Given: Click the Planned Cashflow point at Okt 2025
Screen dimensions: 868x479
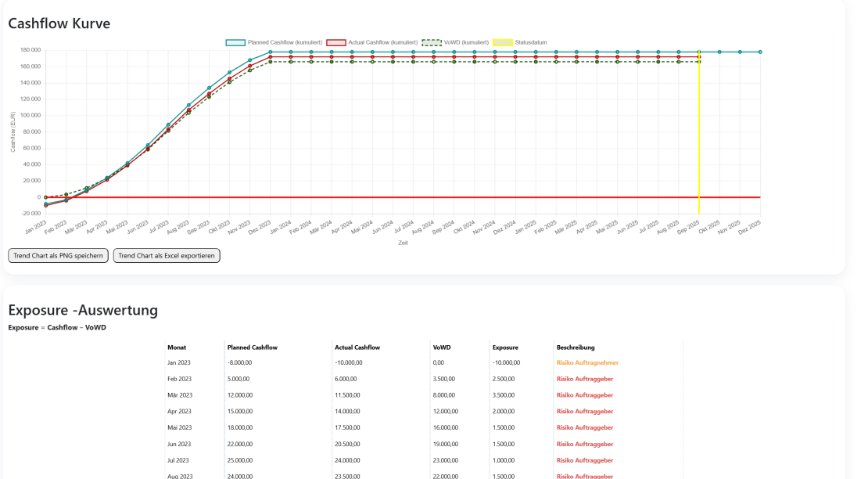Looking at the screenshot, I should click(719, 52).
